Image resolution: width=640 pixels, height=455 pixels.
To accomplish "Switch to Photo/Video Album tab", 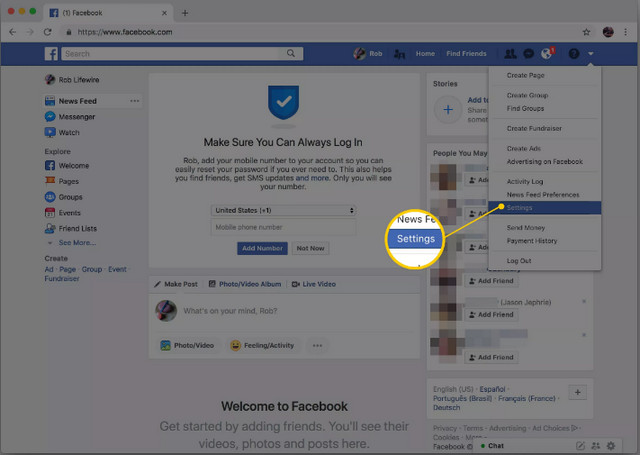I will (245, 284).
